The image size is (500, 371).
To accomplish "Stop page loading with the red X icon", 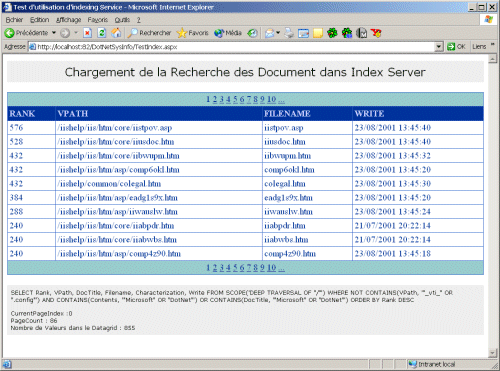I will tap(87, 33).
